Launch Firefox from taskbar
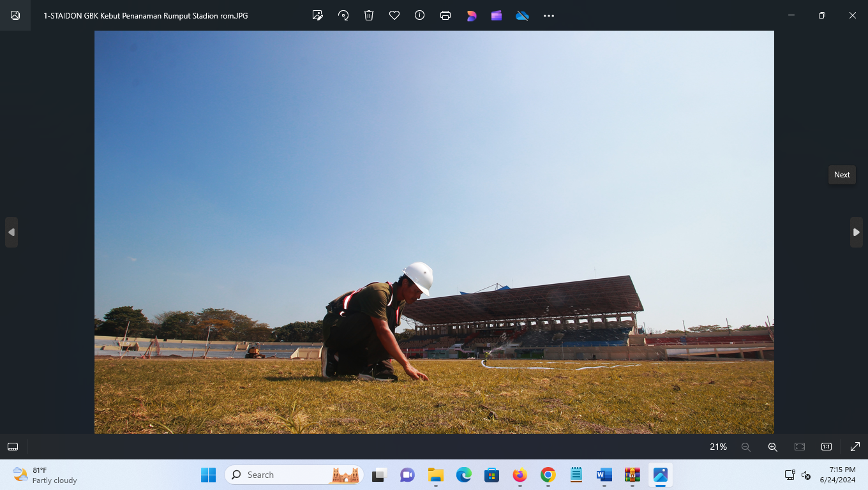This screenshot has height=490, width=868. click(520, 475)
